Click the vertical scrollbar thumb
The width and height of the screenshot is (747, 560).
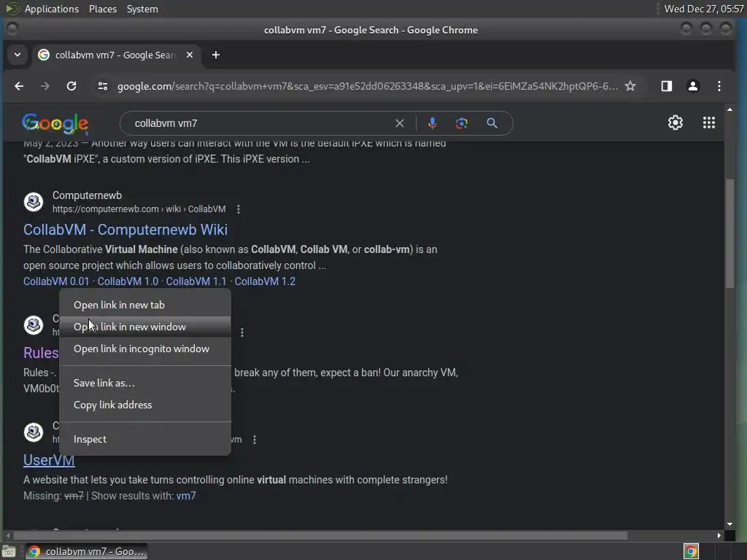729,233
